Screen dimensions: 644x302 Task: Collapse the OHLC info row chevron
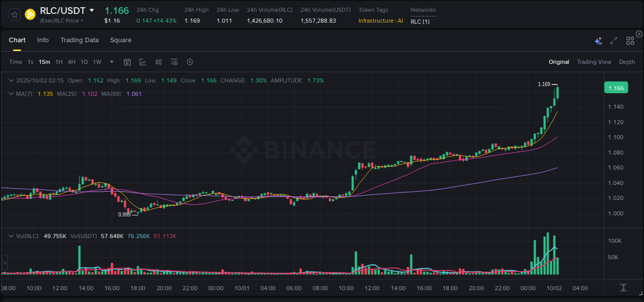(11, 80)
